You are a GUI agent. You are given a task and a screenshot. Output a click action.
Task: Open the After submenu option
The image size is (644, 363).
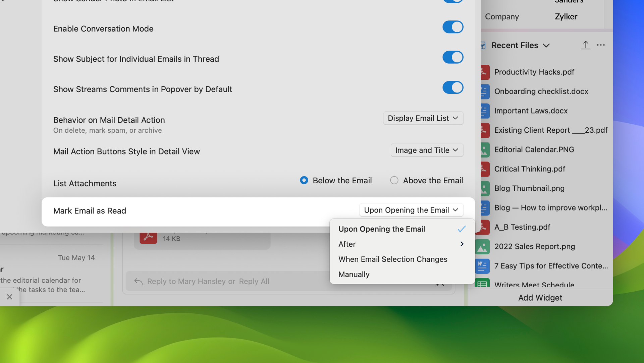click(401, 244)
